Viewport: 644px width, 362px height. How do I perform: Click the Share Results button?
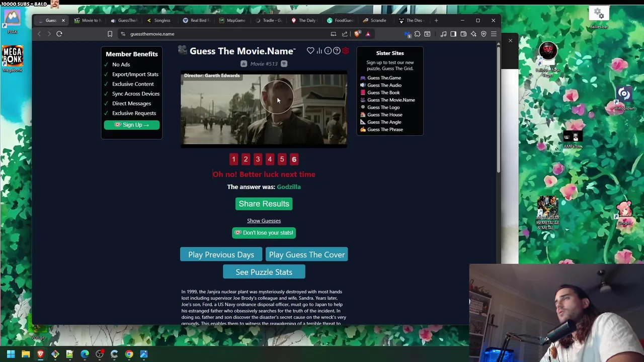[x=264, y=204]
